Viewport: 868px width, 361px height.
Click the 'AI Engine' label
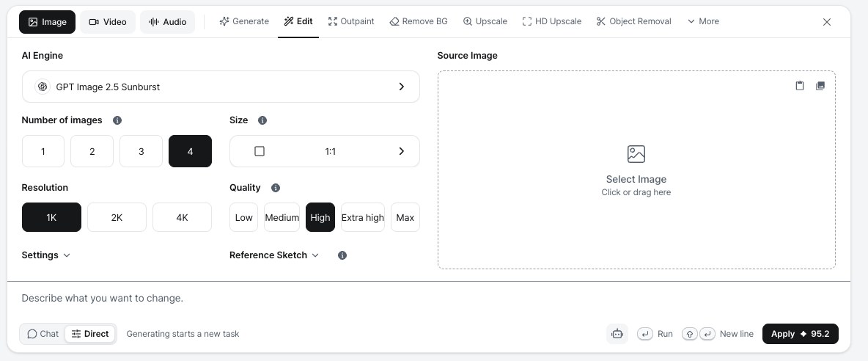pos(42,55)
